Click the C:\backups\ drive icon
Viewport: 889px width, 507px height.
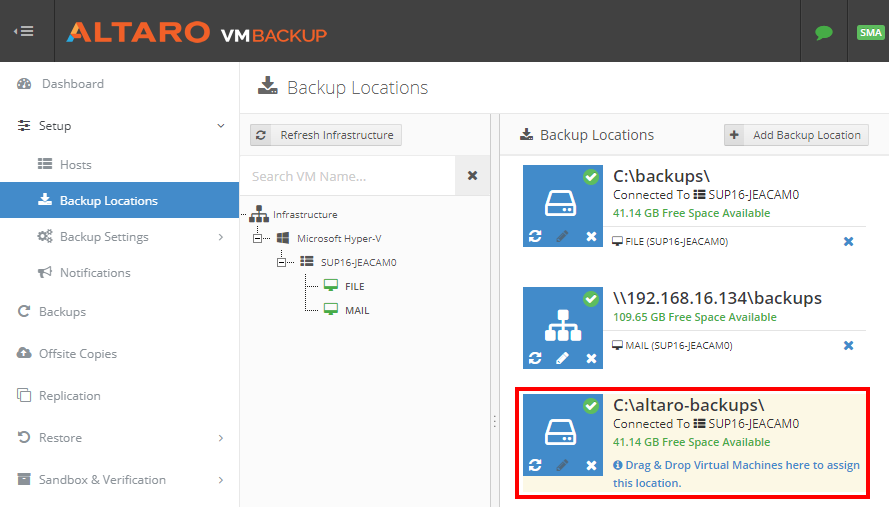(561, 203)
